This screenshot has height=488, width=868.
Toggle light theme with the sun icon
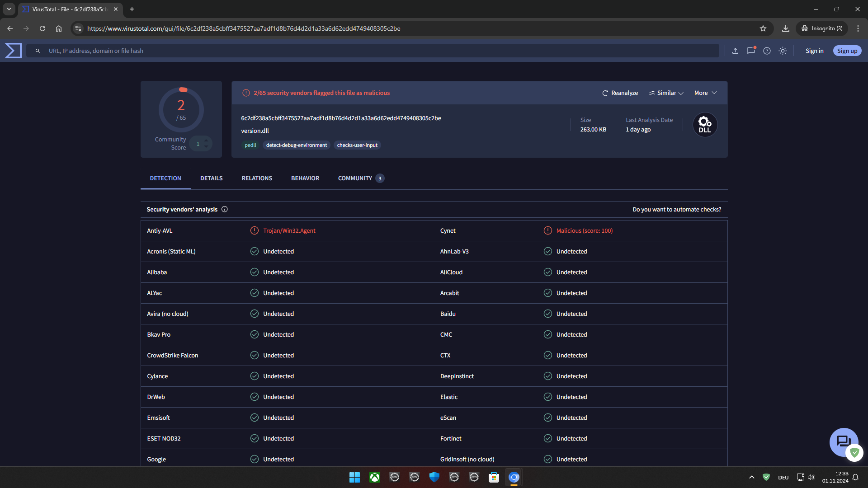point(783,51)
